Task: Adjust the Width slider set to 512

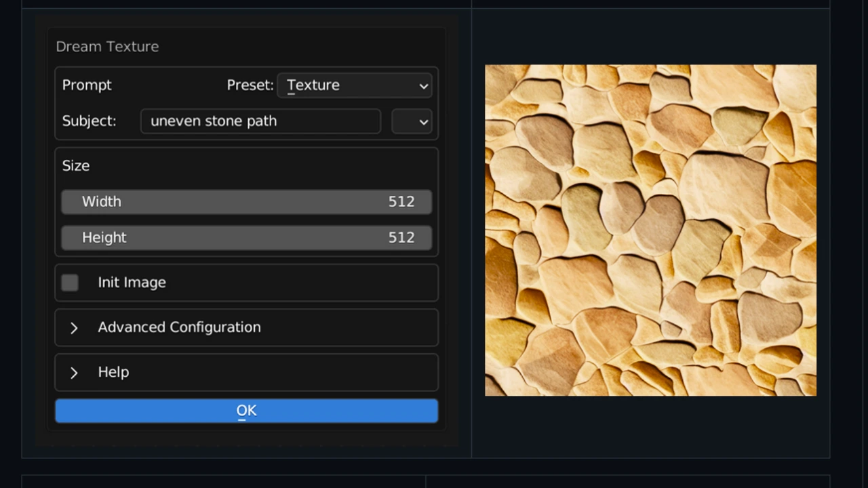Action: [246, 201]
